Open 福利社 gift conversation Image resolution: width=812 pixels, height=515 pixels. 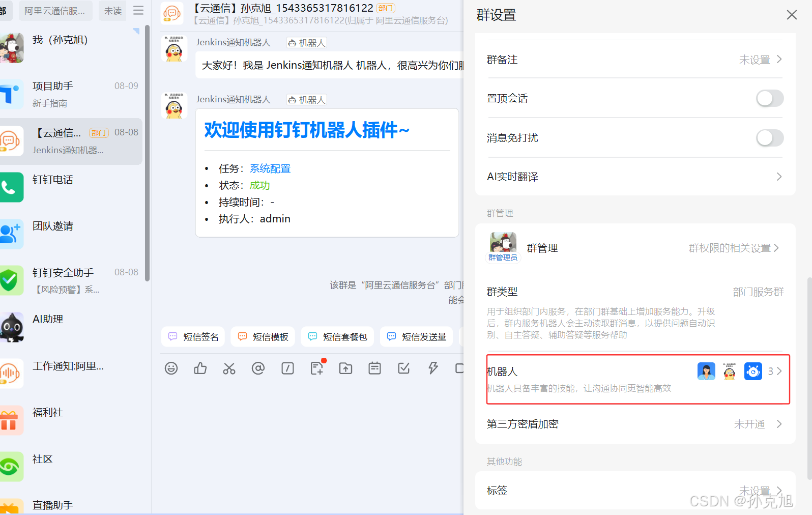click(x=71, y=420)
